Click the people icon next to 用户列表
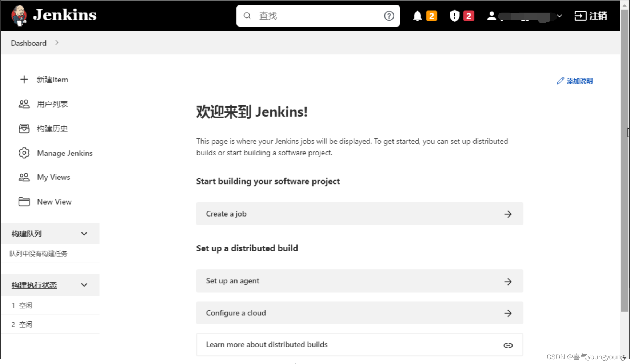 point(24,104)
